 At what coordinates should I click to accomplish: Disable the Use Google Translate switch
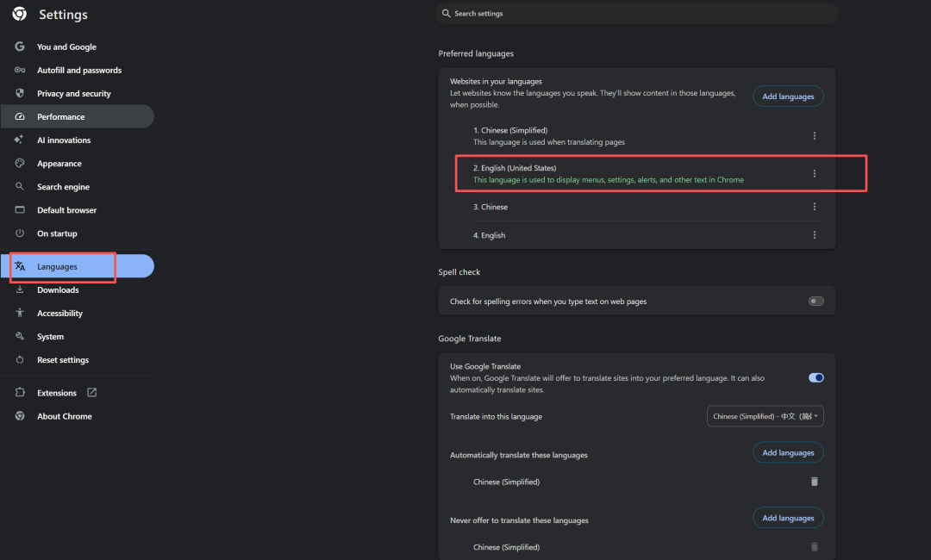click(x=815, y=377)
